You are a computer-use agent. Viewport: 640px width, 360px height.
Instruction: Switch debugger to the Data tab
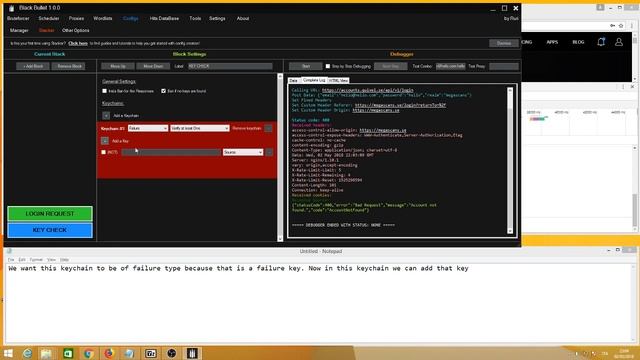[293, 80]
